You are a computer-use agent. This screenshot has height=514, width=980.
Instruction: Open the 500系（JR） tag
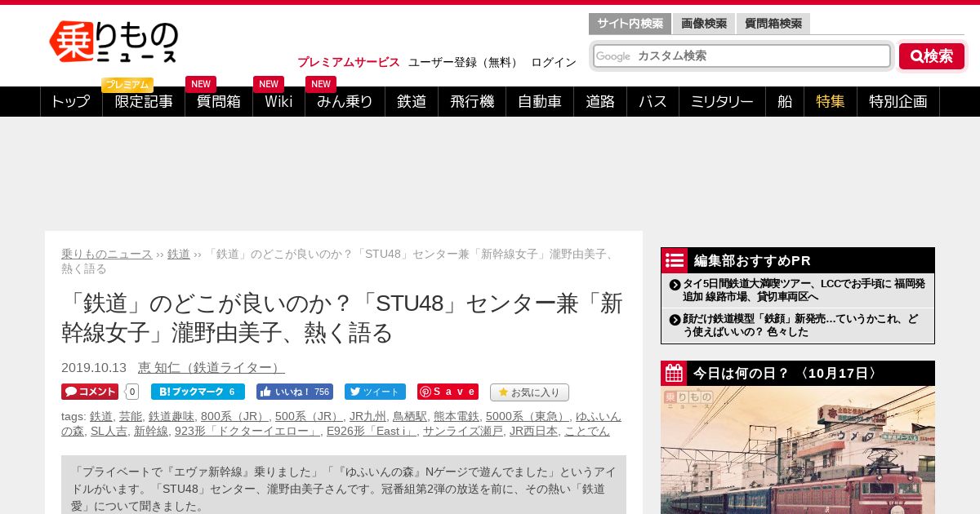click(309, 416)
